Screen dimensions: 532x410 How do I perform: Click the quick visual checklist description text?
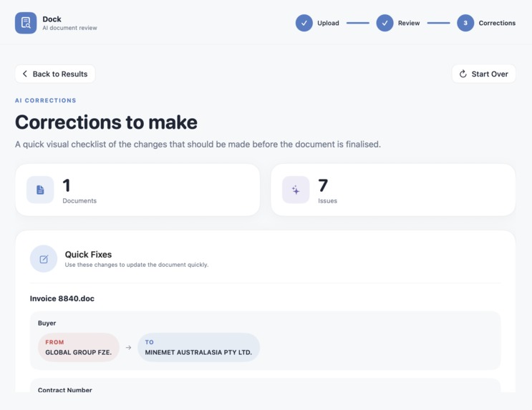pyautogui.click(x=198, y=144)
